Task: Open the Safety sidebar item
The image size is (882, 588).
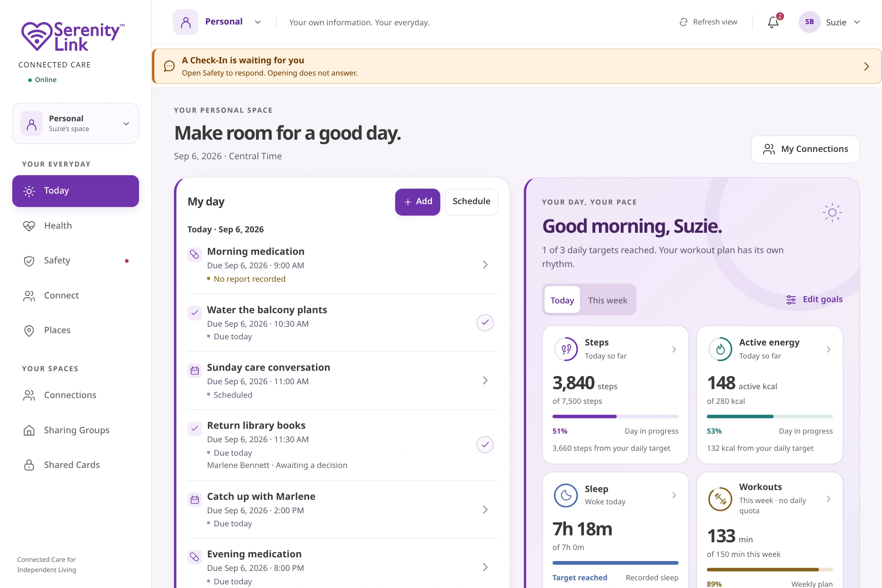Action: pos(76,261)
